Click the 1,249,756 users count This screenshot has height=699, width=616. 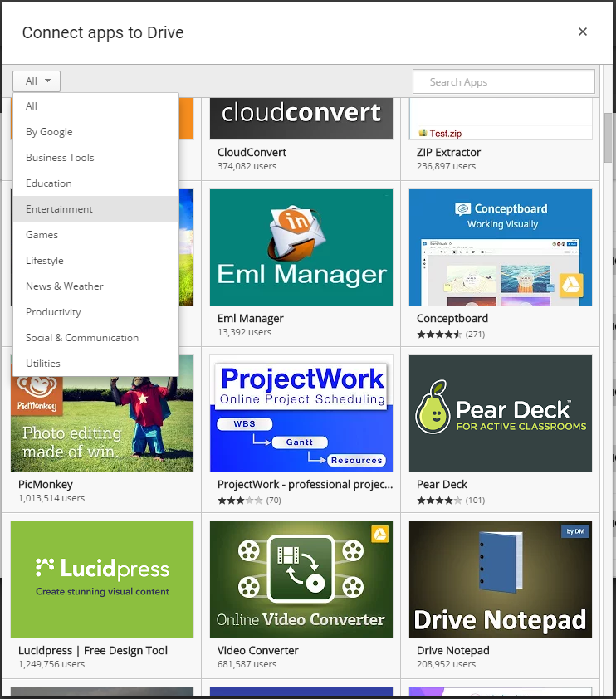tap(51, 664)
